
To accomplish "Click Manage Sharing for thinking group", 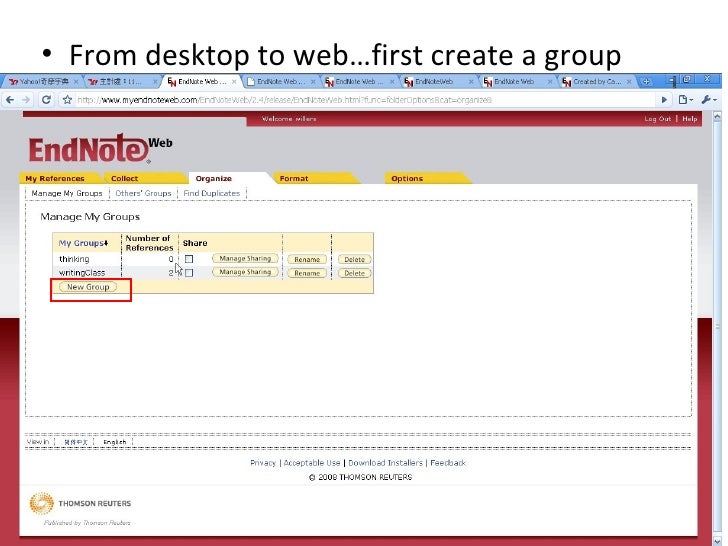I will coord(245,259).
